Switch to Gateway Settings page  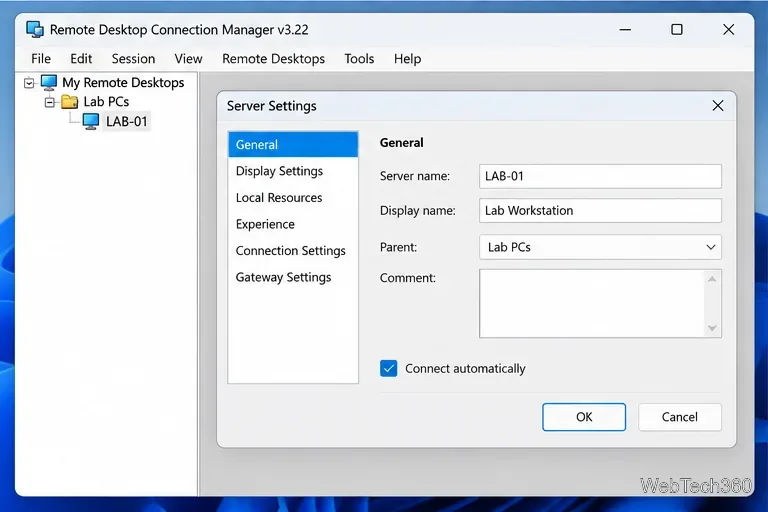(293, 277)
